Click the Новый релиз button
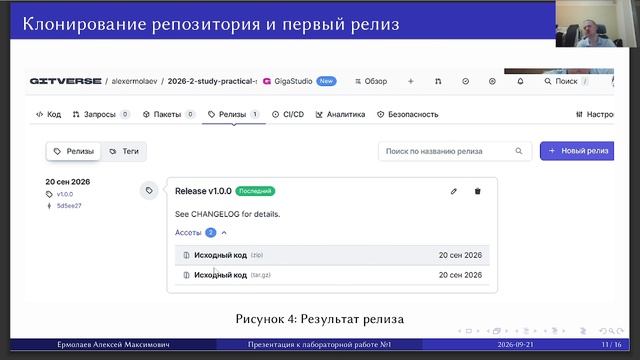The width and height of the screenshot is (640, 360). click(577, 151)
